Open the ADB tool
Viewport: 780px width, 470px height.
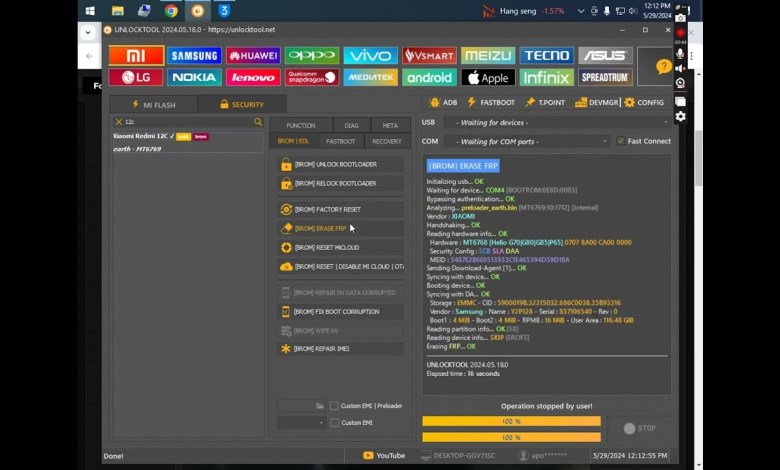(x=443, y=102)
